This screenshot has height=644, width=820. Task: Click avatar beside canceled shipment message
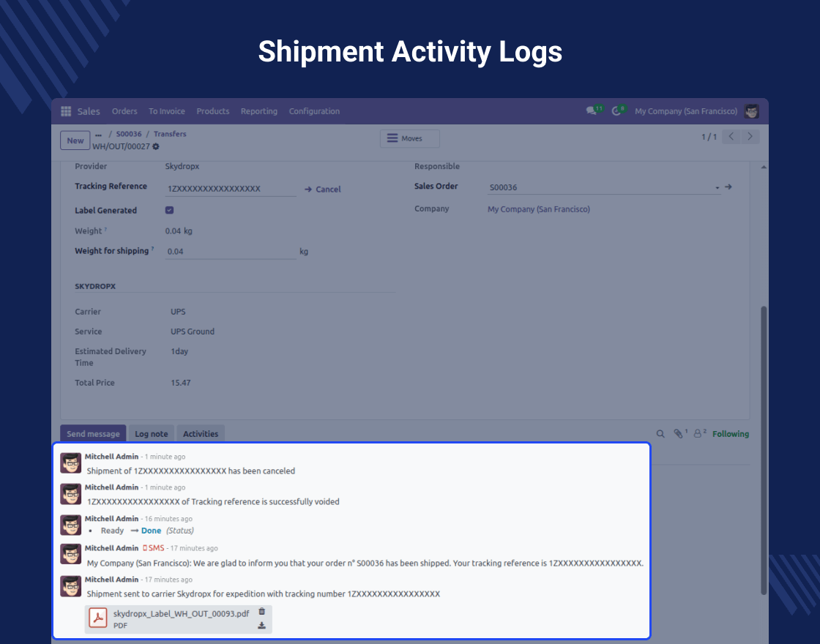(x=70, y=463)
